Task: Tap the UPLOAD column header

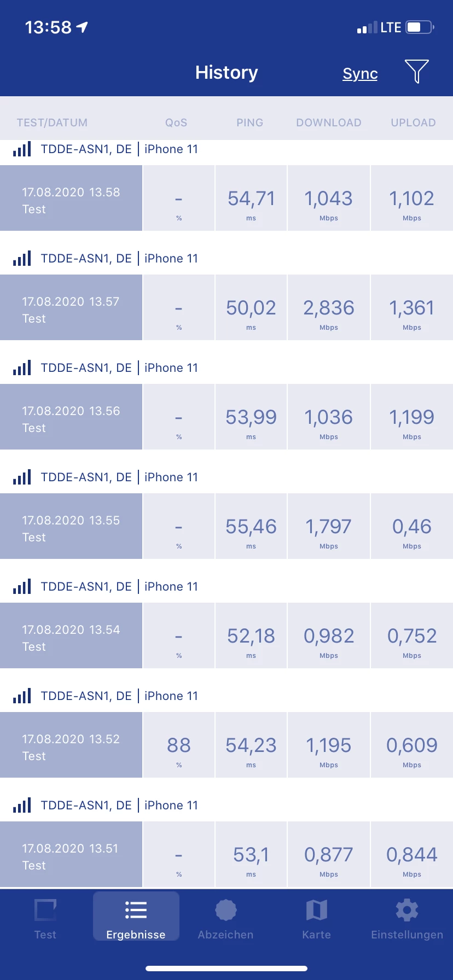Action: click(413, 122)
